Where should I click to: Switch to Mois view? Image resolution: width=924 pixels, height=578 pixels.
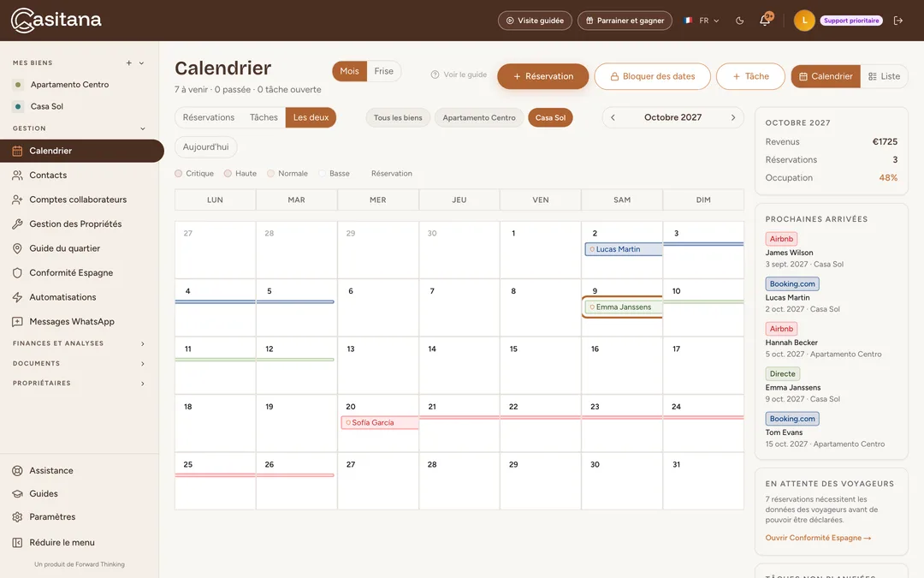(349, 71)
